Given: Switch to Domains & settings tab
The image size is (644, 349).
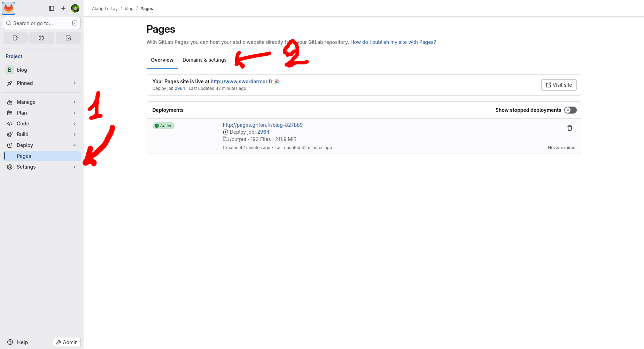Looking at the screenshot, I should click(204, 60).
